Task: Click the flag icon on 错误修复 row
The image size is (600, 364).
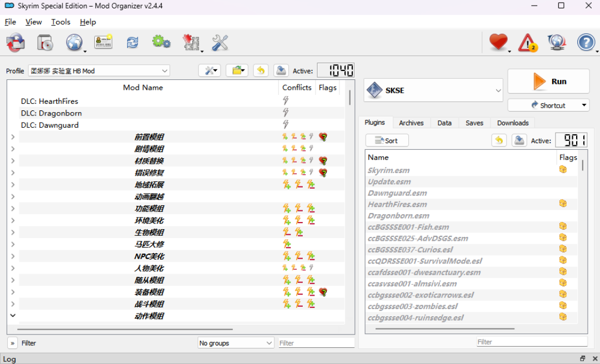Action: [323, 173]
